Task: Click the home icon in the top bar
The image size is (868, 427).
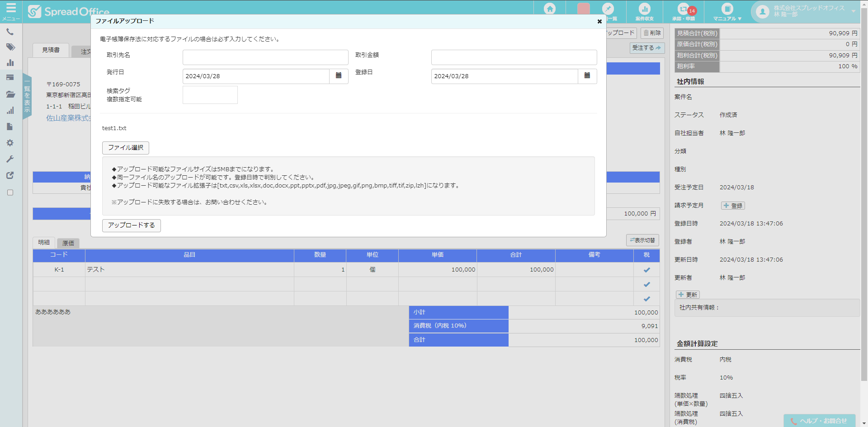Action: pyautogui.click(x=550, y=9)
